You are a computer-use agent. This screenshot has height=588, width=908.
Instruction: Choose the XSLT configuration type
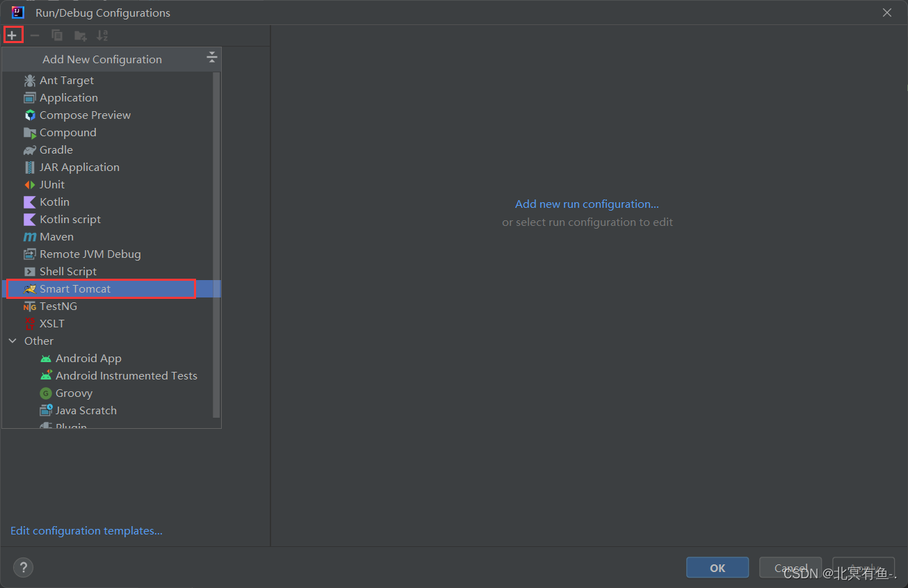[x=111, y=324]
